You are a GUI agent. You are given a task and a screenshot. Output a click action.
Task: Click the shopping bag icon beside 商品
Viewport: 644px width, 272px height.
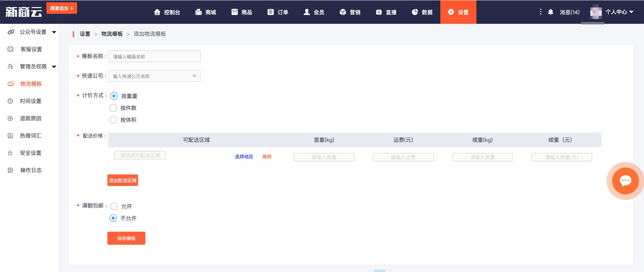tap(235, 12)
